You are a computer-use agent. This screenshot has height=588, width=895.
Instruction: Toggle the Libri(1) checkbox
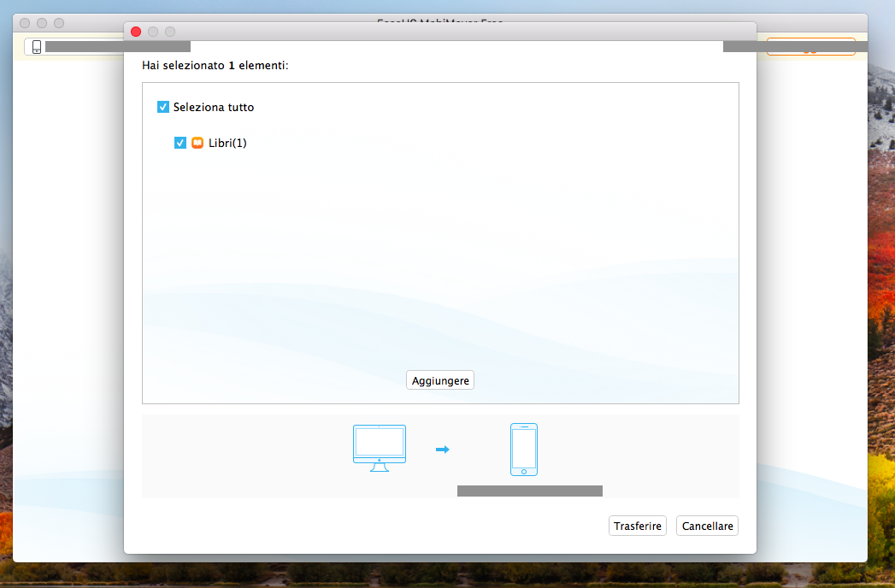point(180,143)
